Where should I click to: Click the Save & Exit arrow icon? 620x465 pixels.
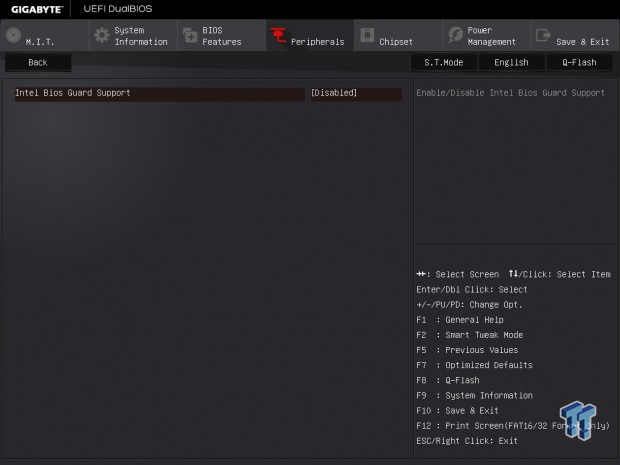pyautogui.click(x=543, y=35)
